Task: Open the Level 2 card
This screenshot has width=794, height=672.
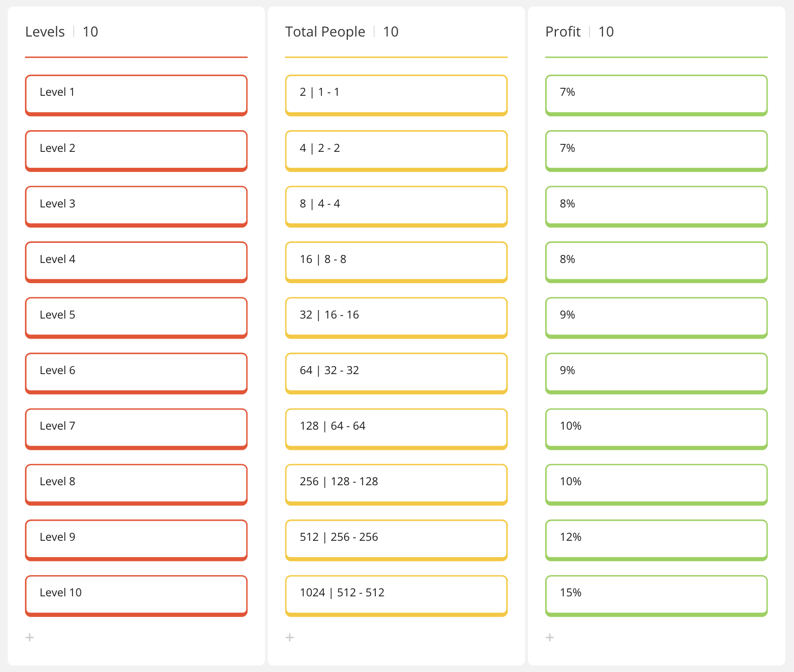Action: [x=136, y=151]
